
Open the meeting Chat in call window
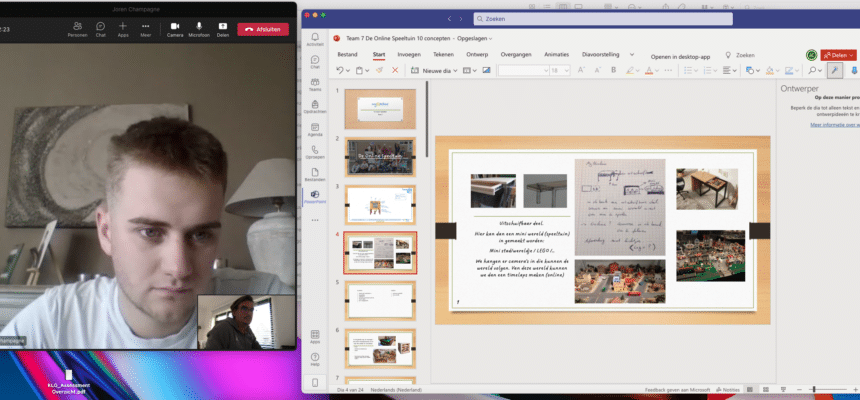point(100,29)
